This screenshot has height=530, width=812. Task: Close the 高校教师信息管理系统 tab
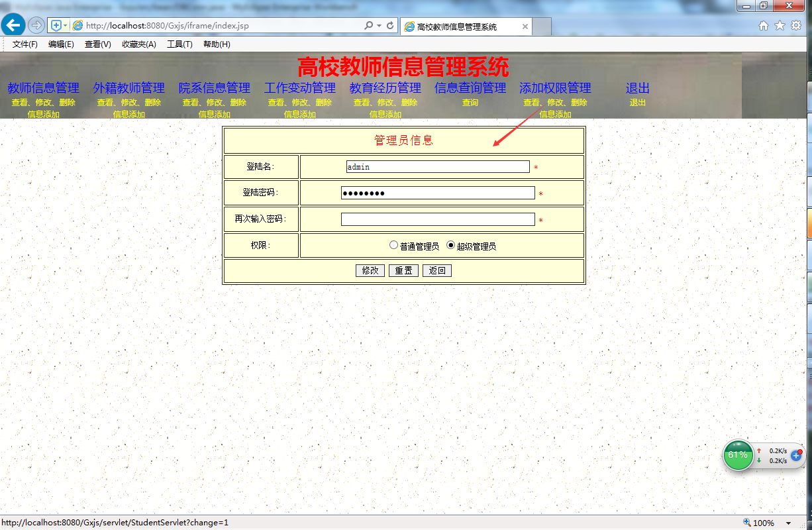525,27
